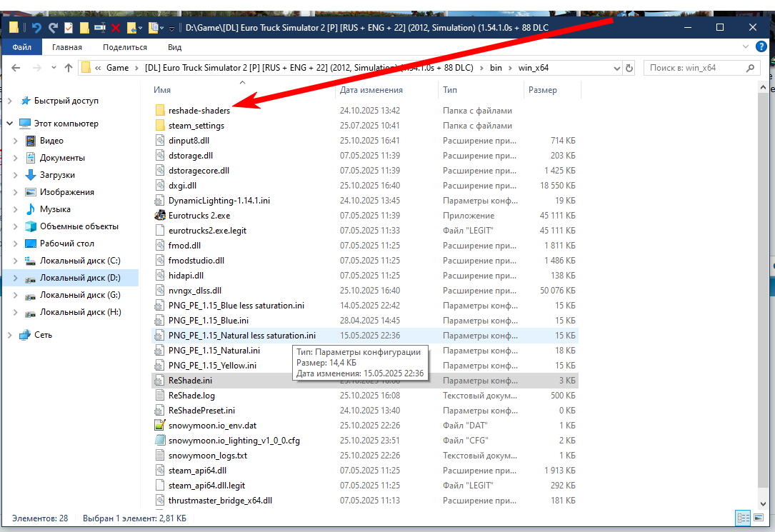The width and height of the screenshot is (775, 532).
Task: Select the nvngx_dlss.dll file name
Action: [x=195, y=291]
